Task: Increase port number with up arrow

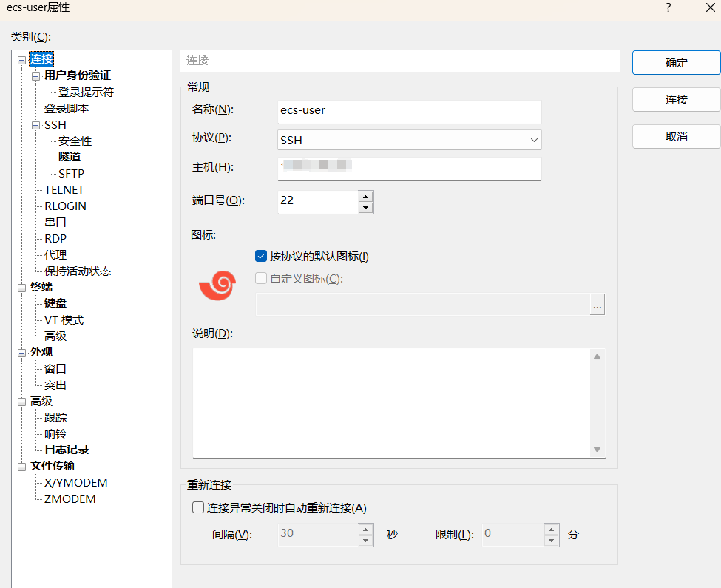Action: (365, 197)
